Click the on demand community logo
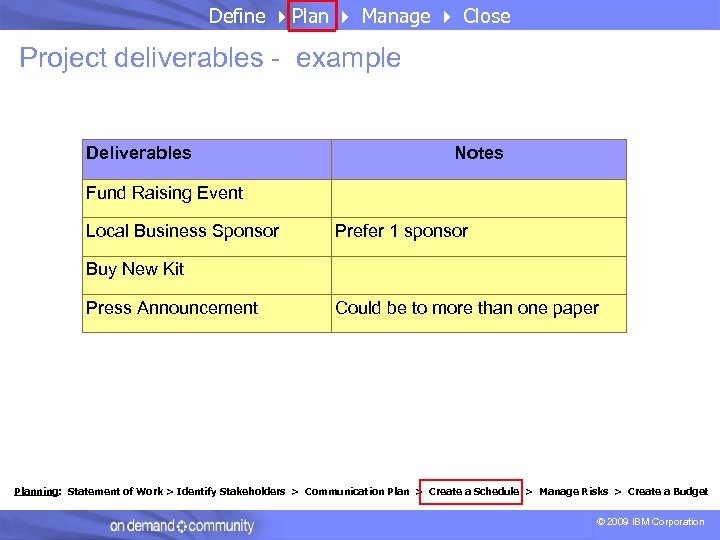 [181, 526]
